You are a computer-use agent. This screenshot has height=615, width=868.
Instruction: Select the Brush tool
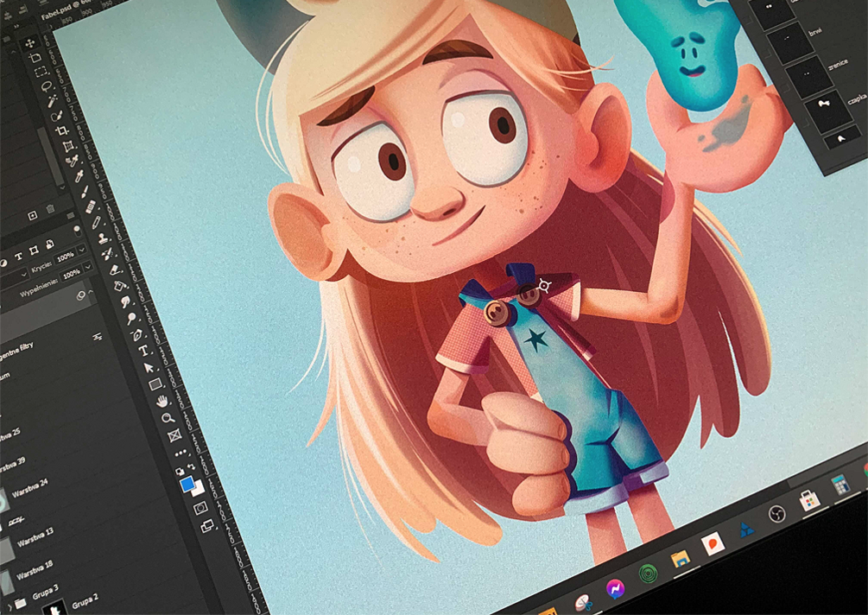click(x=85, y=192)
